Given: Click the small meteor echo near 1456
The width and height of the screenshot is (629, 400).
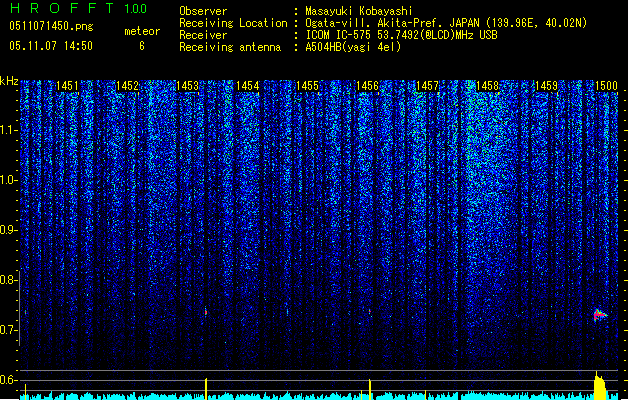Looking at the screenshot, I should 369,311.
